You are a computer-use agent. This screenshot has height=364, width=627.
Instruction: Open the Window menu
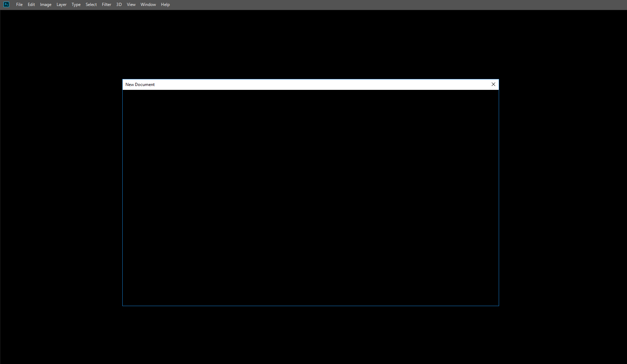point(148,5)
